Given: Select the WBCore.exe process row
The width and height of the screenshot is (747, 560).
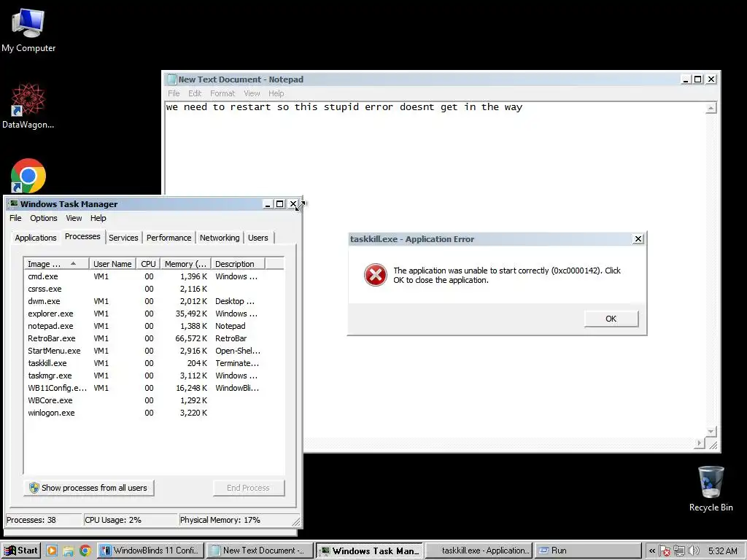Looking at the screenshot, I should [x=153, y=400].
